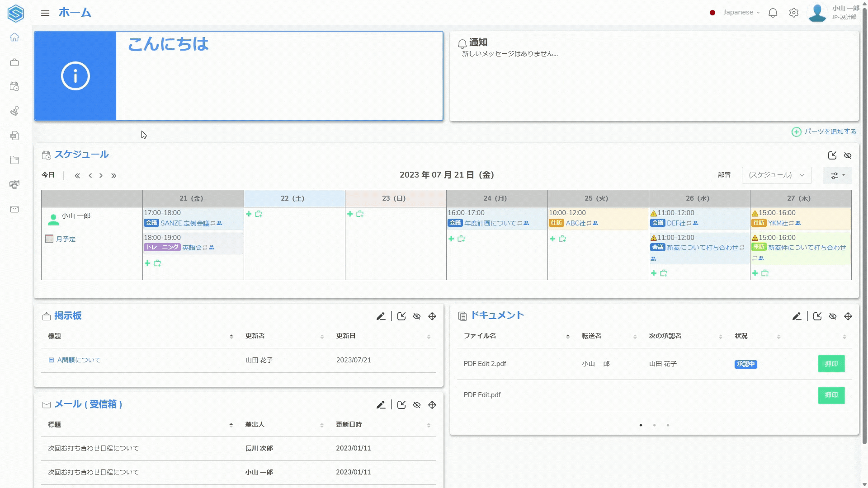Image resolution: width=868 pixels, height=488 pixels.
Task: Open the notification bell in the header
Action: [773, 13]
